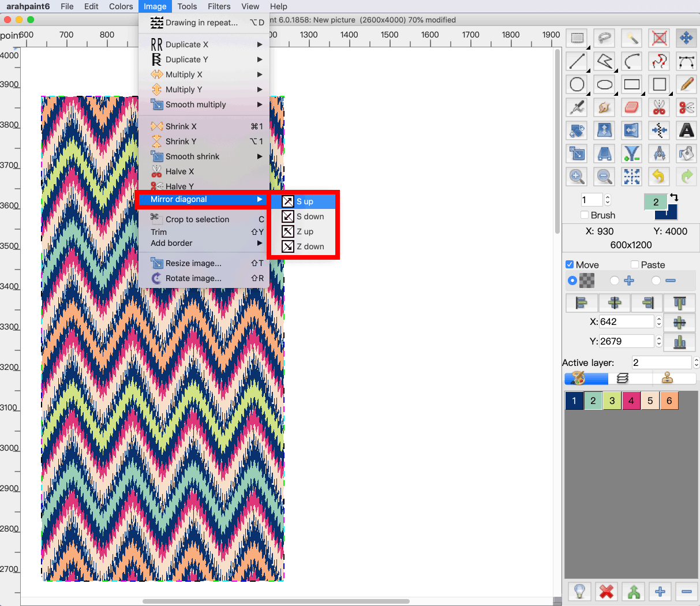This screenshot has width=700, height=606.
Task: Activate the eyedropper color picker
Action: point(577,107)
